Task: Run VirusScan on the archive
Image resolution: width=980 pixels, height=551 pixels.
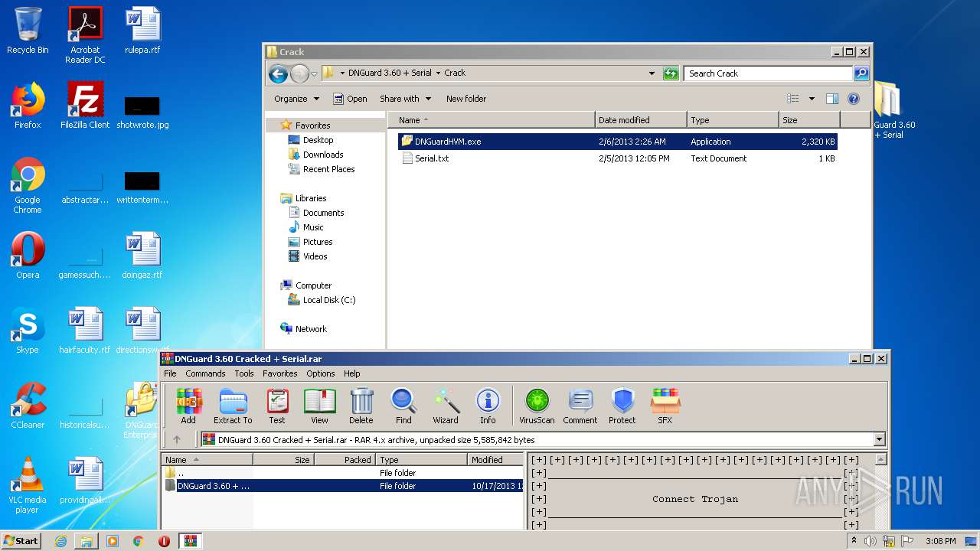Action: pos(537,406)
